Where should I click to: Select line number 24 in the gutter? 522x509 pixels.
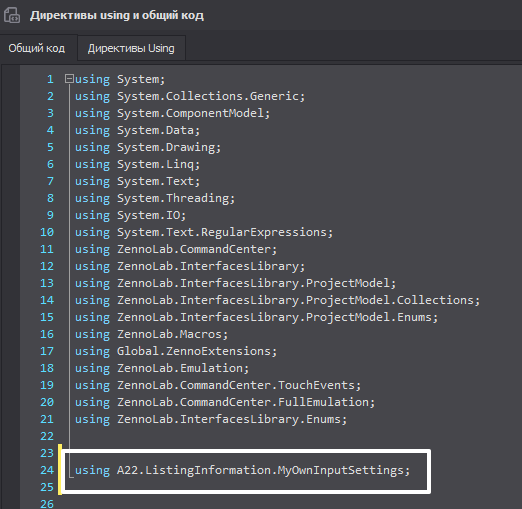(47, 470)
